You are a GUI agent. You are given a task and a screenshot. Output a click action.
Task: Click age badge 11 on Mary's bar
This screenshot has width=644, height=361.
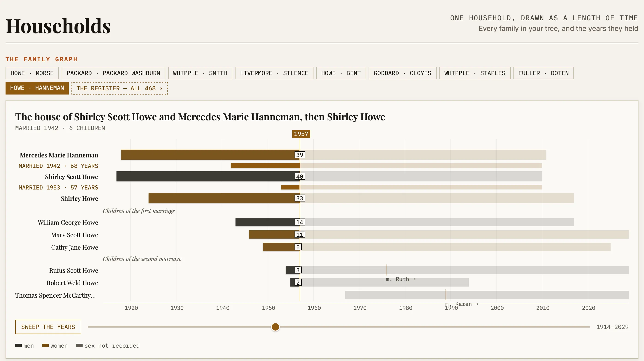300,235
